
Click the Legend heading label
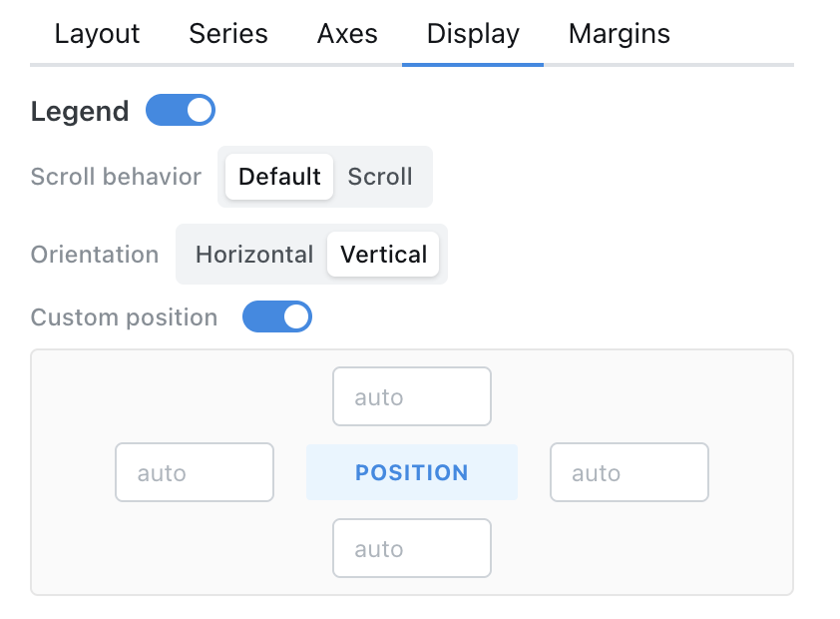[x=80, y=112]
